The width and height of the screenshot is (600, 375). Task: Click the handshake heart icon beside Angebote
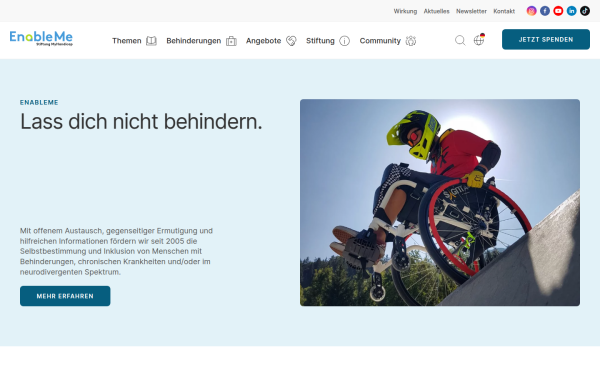[291, 41]
